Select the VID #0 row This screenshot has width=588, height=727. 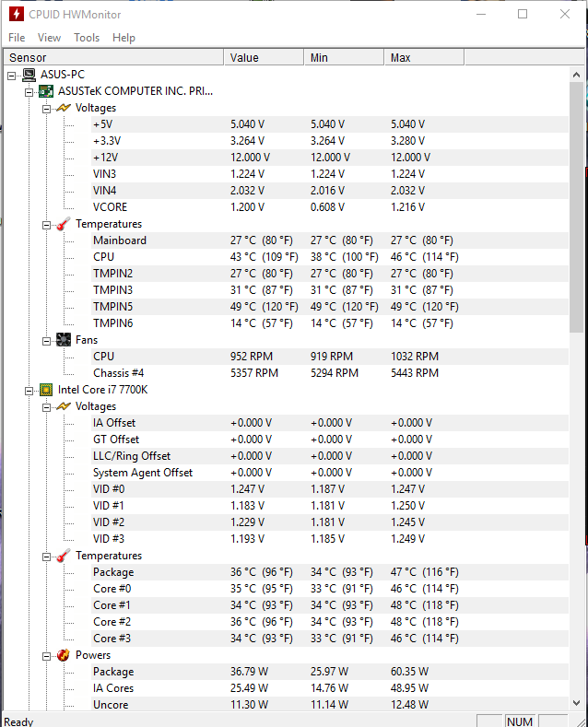330,489
